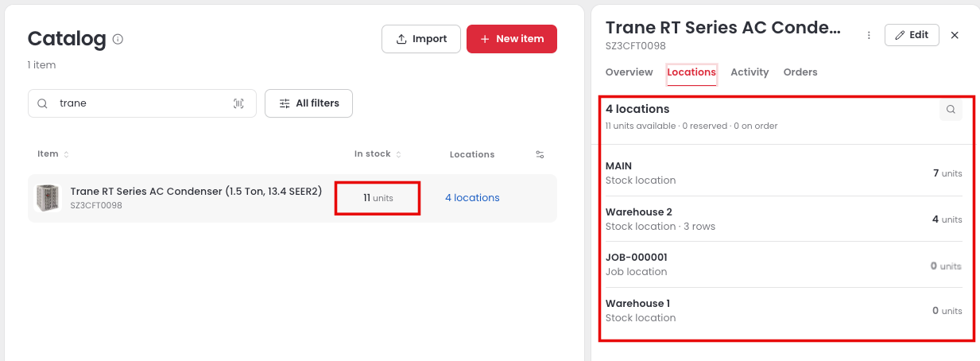
Task: Switch to the Overview tab
Action: [x=629, y=72]
